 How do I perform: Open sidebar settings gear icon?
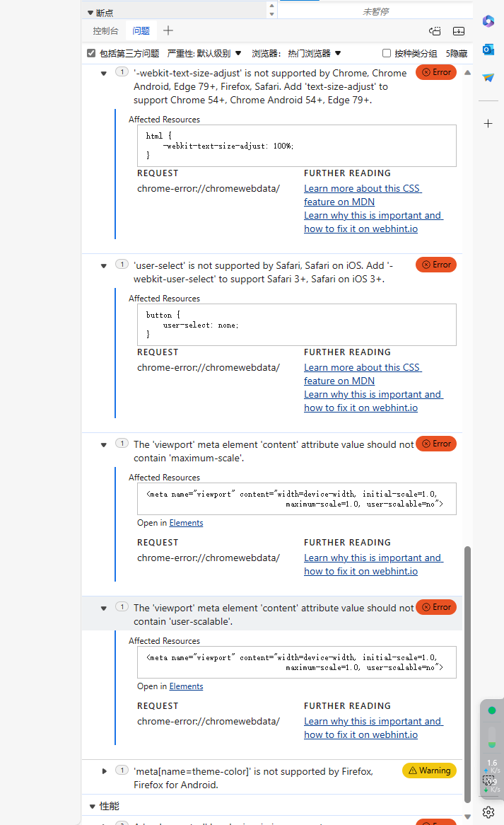488,812
